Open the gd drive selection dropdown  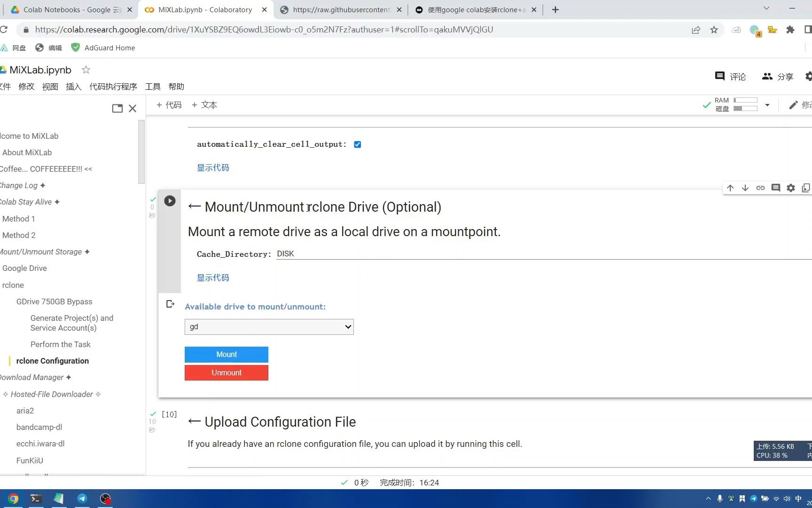tap(269, 327)
